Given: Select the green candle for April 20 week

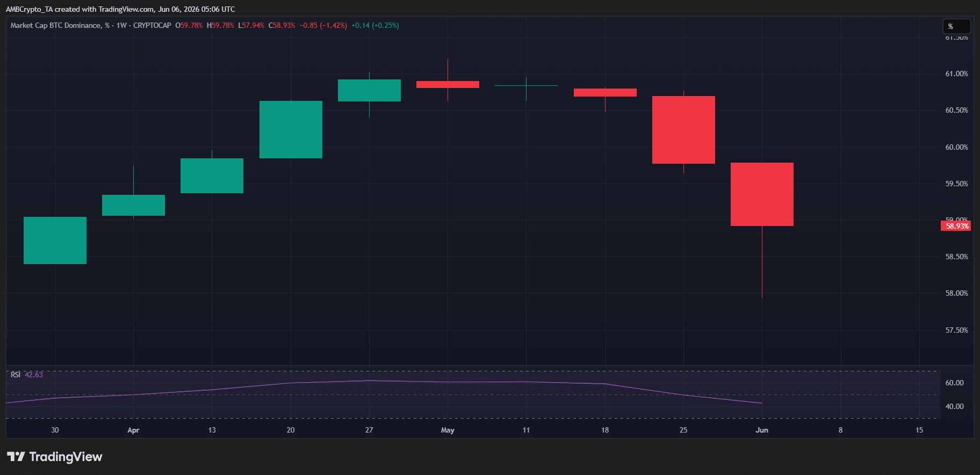Looking at the screenshot, I should 291,129.
